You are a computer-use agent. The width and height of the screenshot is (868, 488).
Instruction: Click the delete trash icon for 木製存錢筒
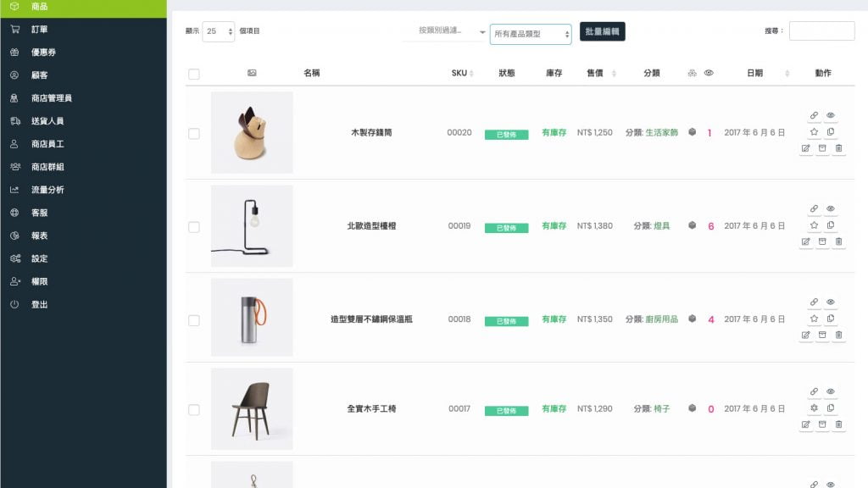[838, 148]
